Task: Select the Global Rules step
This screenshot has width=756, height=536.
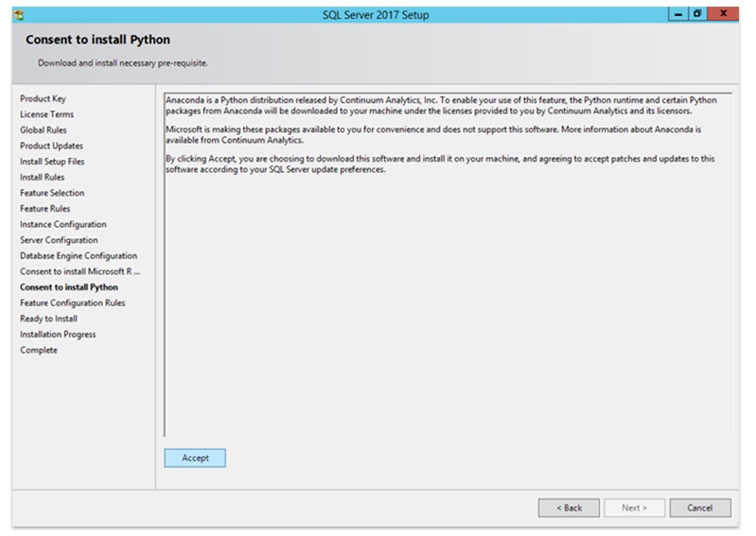Action: point(44,130)
